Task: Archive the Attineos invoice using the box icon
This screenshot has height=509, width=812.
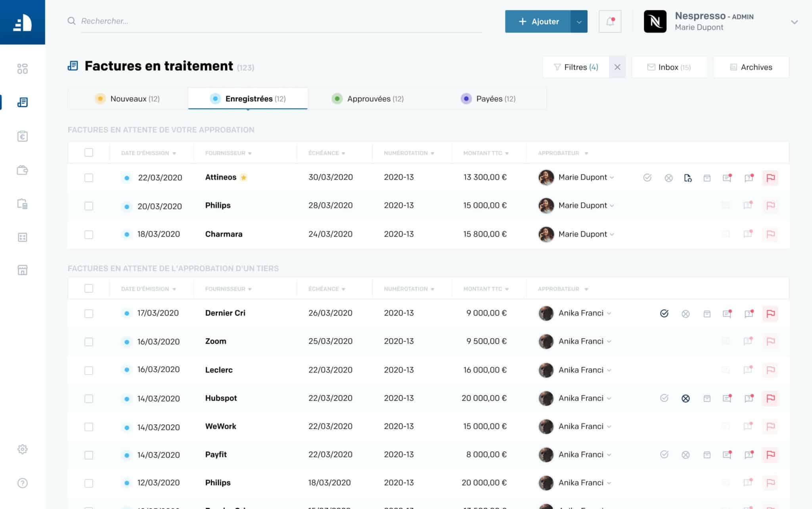Action: 707,178
